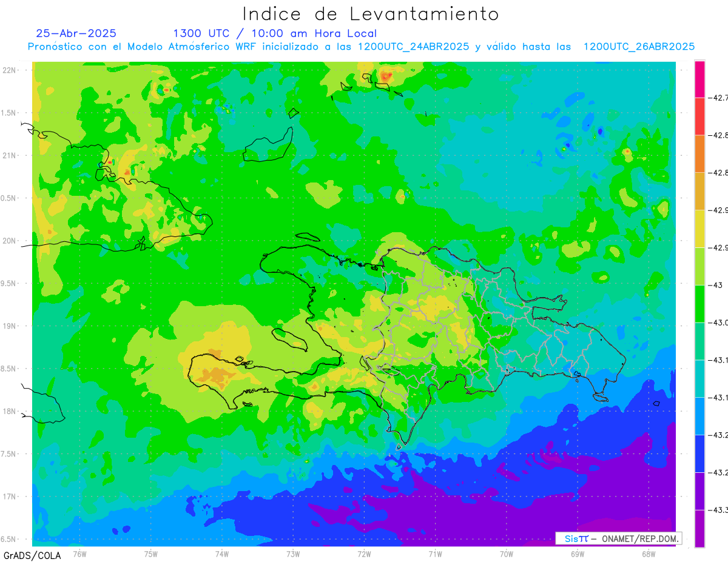This screenshot has width=728, height=562.
Task: Click the "18N" latitude label
Action: (x=10, y=411)
